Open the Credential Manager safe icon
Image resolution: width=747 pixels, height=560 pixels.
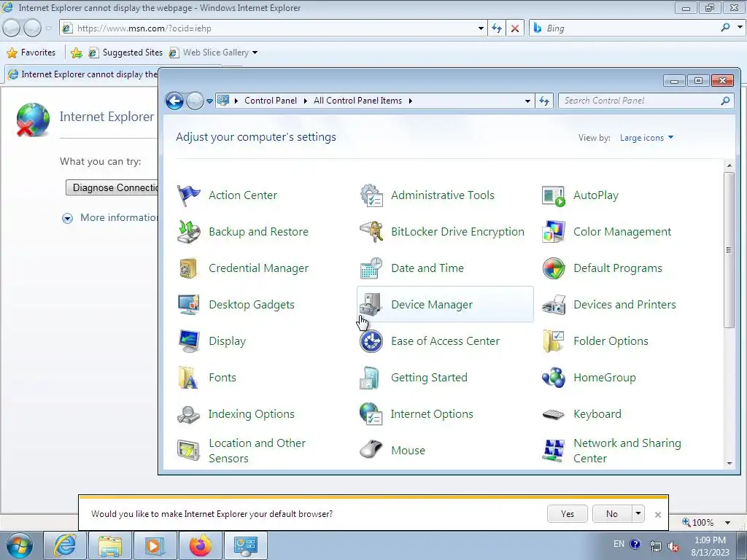coord(189,268)
